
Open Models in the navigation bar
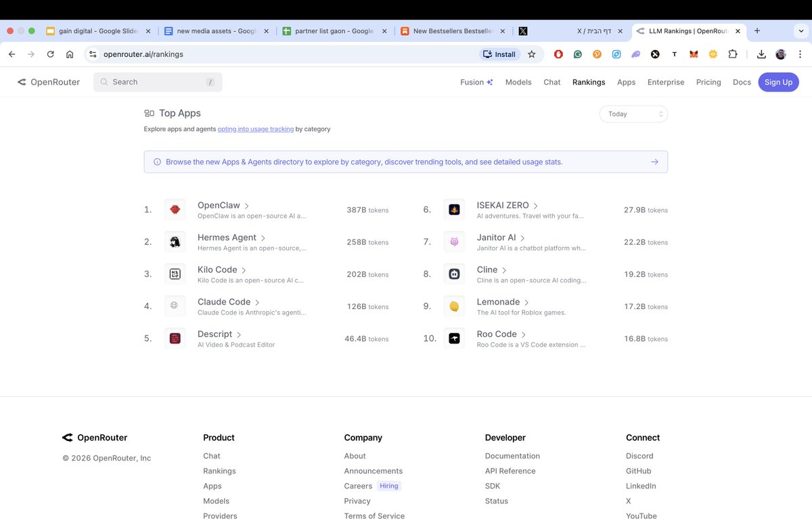click(x=518, y=82)
